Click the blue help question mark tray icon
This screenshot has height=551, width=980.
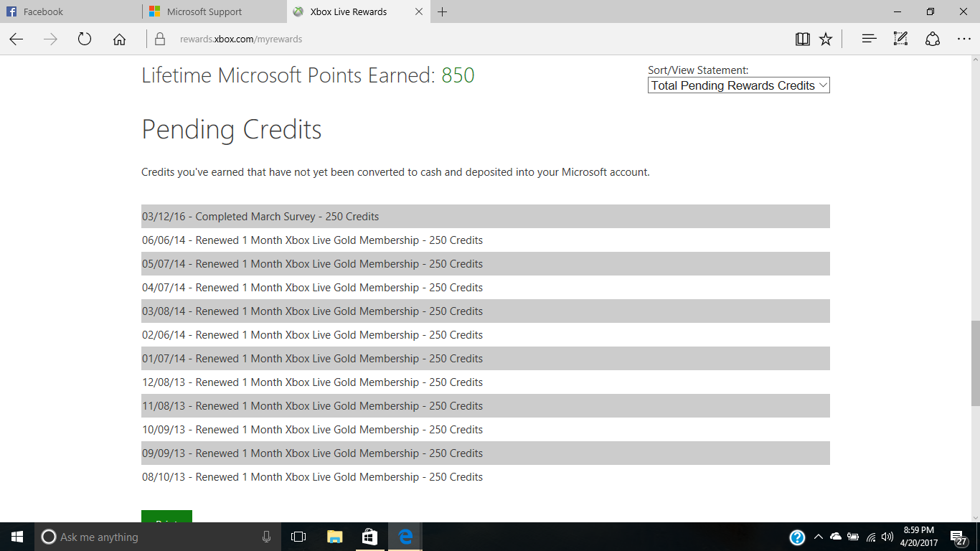coord(797,537)
